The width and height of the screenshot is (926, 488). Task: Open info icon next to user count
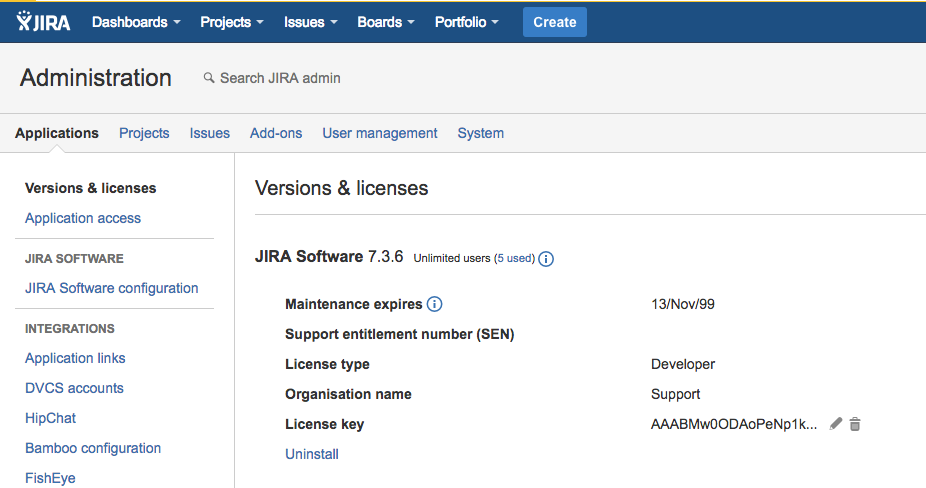coord(546,259)
